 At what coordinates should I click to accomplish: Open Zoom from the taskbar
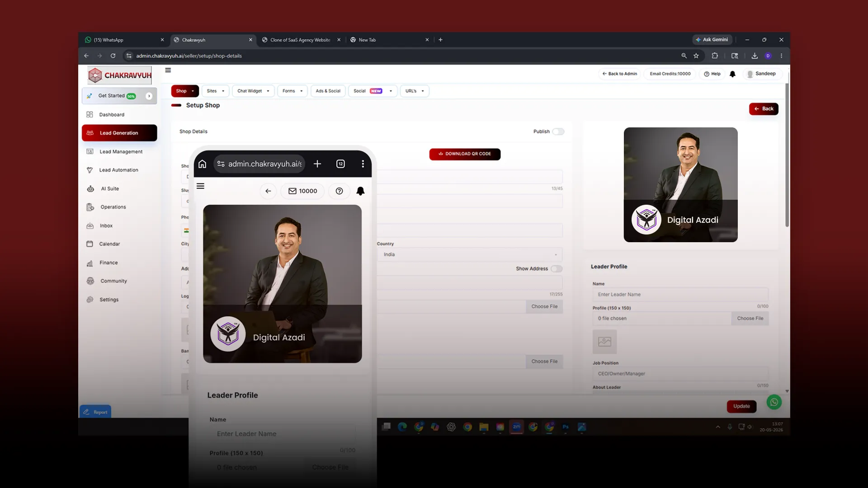tap(516, 427)
